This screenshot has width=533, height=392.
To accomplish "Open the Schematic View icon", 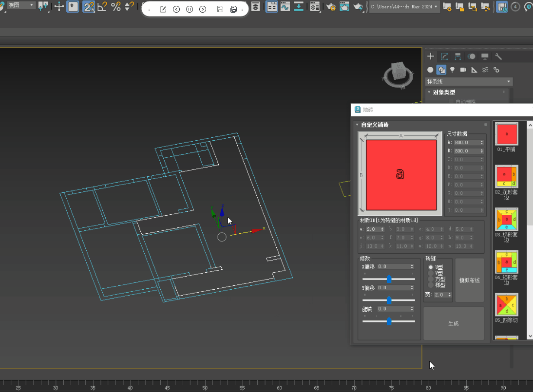I will [299, 7].
